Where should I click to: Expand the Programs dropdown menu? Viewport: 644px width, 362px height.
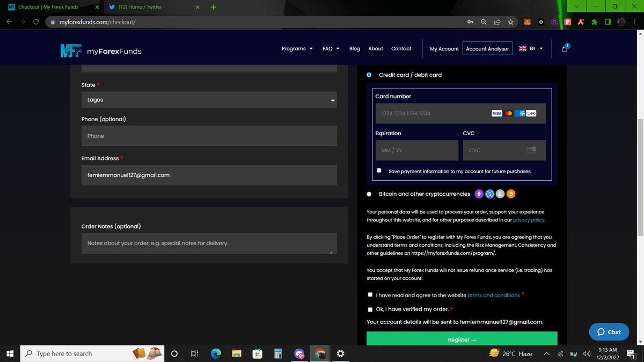tap(297, 49)
